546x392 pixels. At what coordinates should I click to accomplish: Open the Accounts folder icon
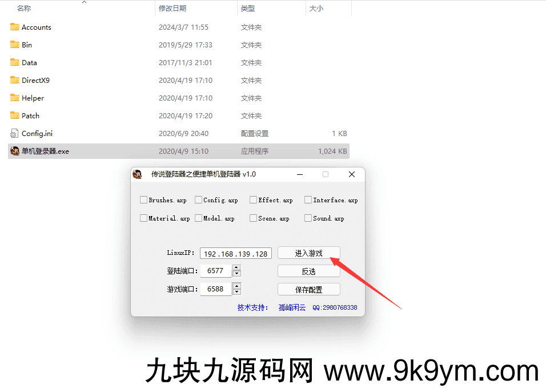pos(15,27)
